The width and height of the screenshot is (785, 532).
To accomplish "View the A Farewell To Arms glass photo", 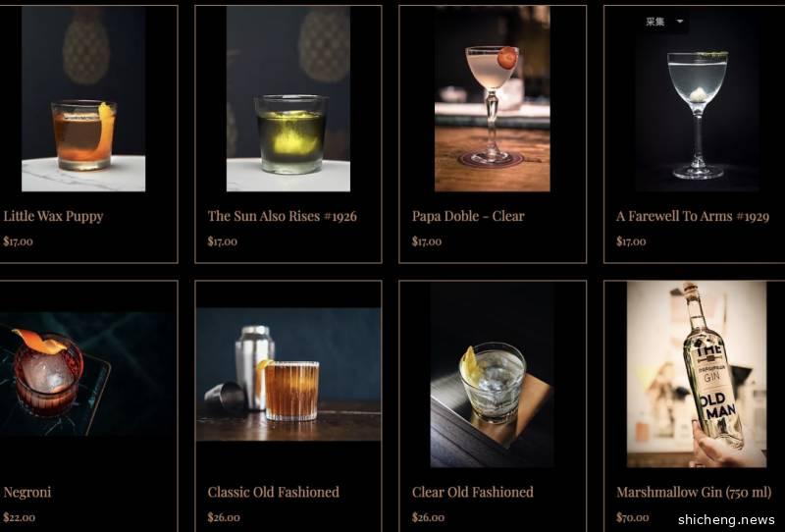I will [698, 99].
